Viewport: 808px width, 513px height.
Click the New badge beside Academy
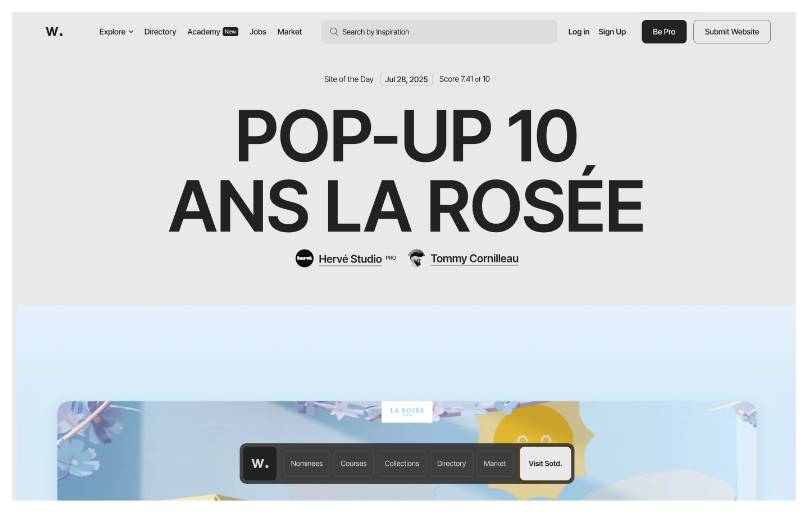point(230,32)
